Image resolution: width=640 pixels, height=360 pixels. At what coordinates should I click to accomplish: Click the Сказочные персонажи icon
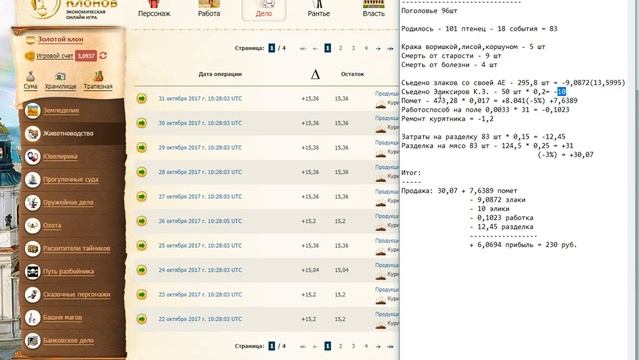coord(32,294)
